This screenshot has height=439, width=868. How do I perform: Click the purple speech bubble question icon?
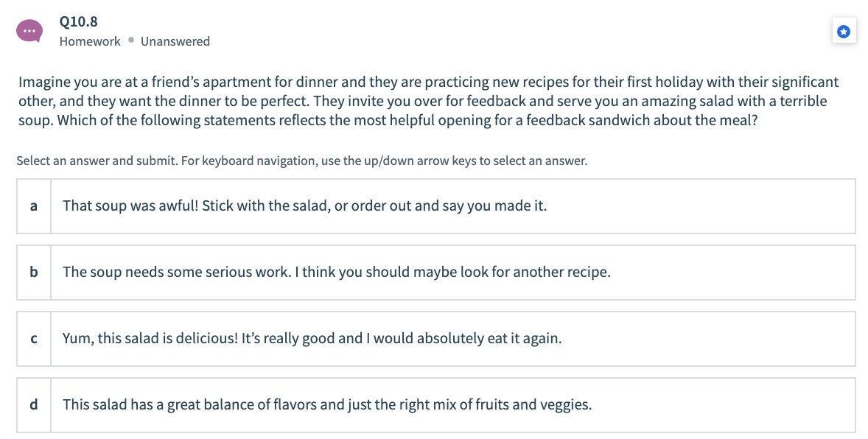click(29, 32)
